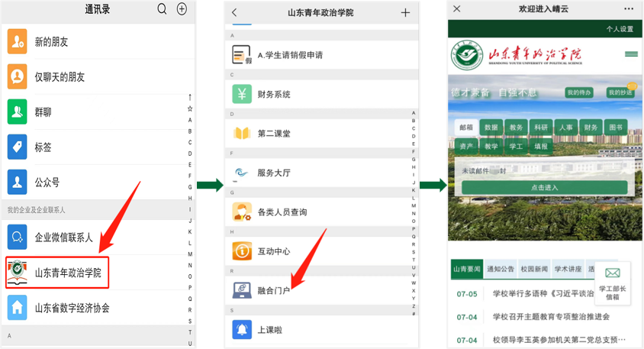The height and width of the screenshot is (349, 644).
Task: Open news 校领导李玉英参加机关第二党总支
Action: [559, 340]
